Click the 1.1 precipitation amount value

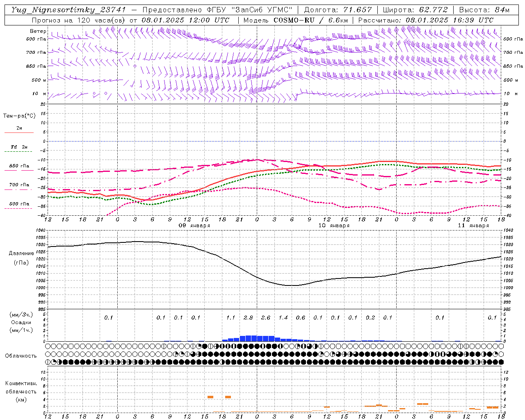pyautogui.click(x=231, y=317)
